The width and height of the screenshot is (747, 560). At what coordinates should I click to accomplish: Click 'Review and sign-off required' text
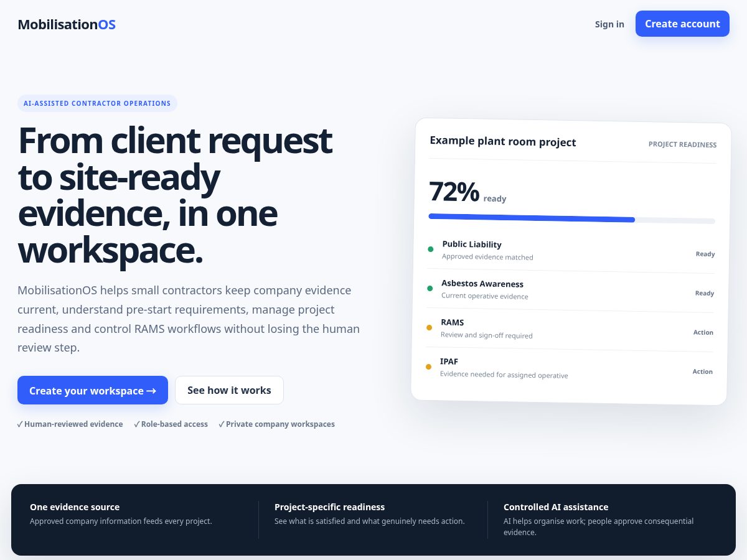[487, 335]
